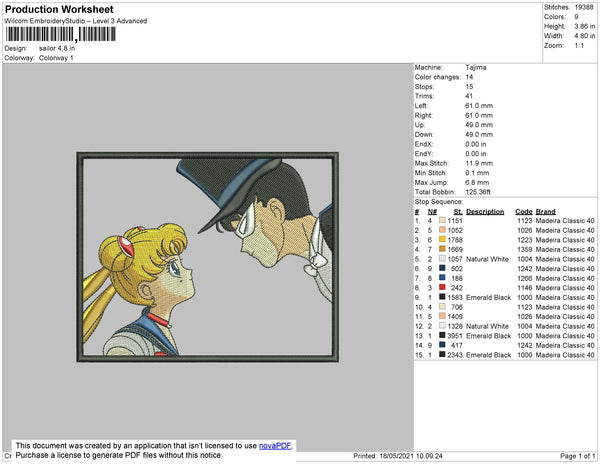Click code 1266 in stop row 7

pos(525,278)
